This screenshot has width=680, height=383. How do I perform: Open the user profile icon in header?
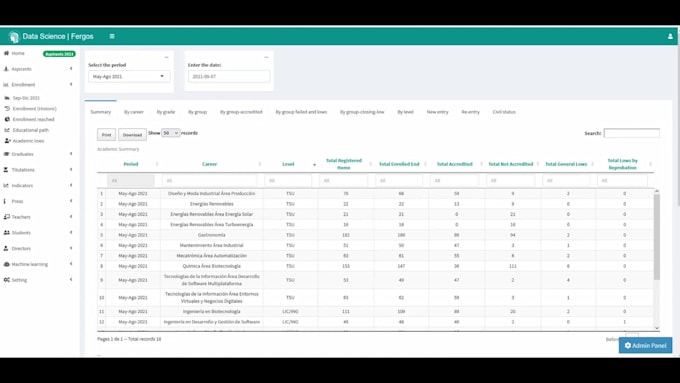[670, 36]
